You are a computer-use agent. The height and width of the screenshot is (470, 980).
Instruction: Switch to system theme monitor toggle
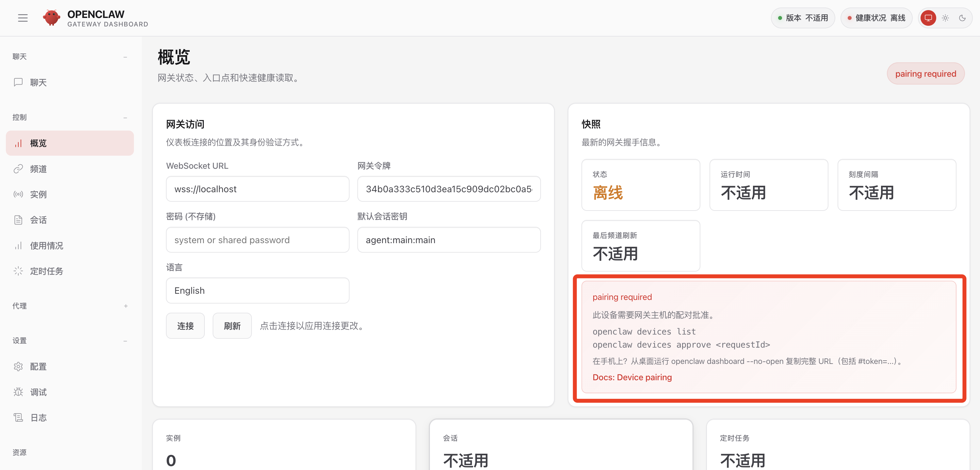928,18
